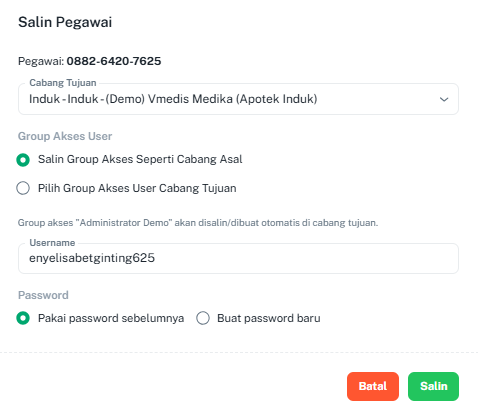Image resolution: width=478 pixels, height=411 pixels.
Task: Choose the Buat password baru radio circle
Action: coord(203,318)
